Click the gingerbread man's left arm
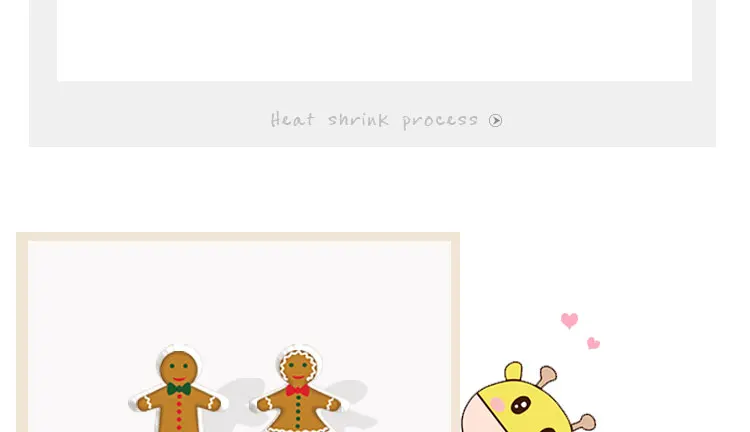This screenshot has height=432, width=750. tap(150, 402)
